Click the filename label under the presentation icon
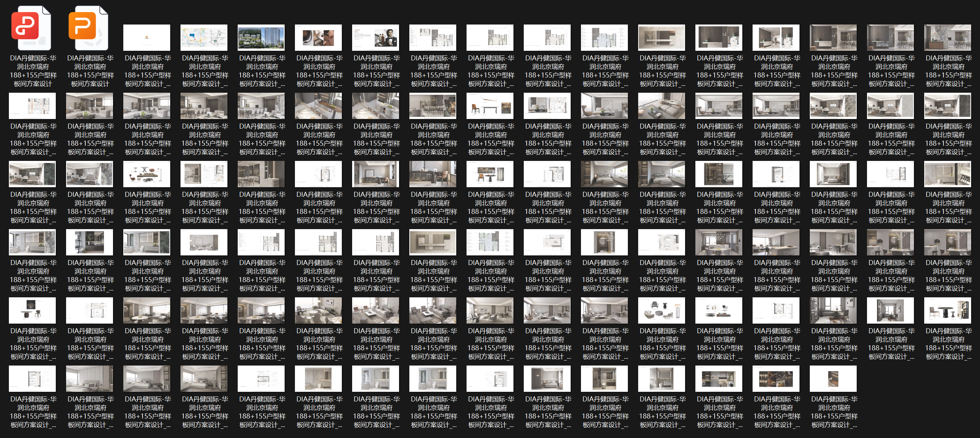Image resolution: width=980 pixels, height=438 pixels. click(90, 71)
